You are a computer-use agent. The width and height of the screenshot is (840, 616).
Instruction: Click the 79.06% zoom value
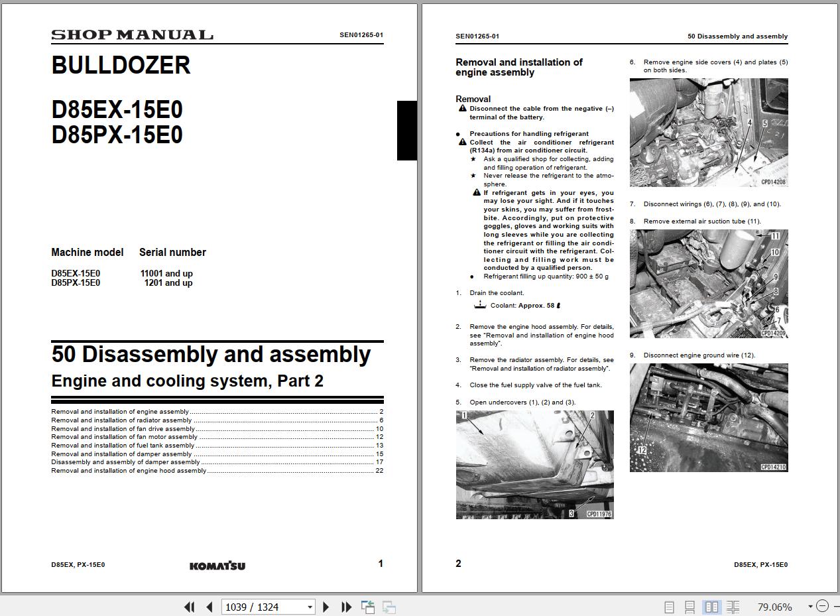774,607
